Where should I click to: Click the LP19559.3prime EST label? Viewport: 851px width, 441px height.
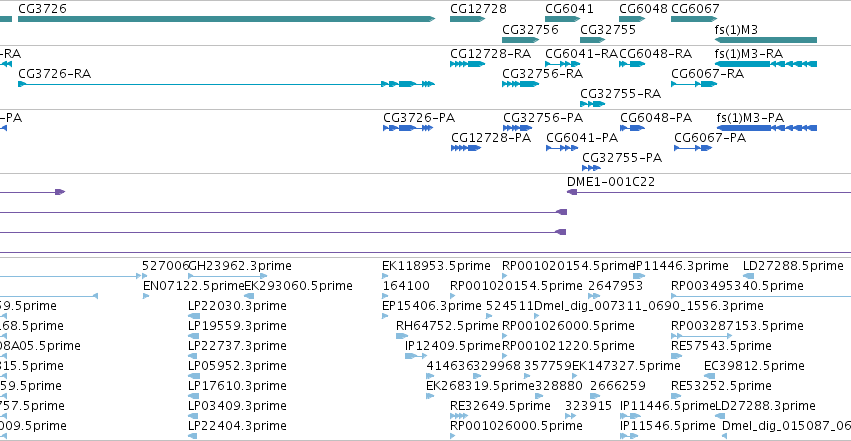point(237,326)
